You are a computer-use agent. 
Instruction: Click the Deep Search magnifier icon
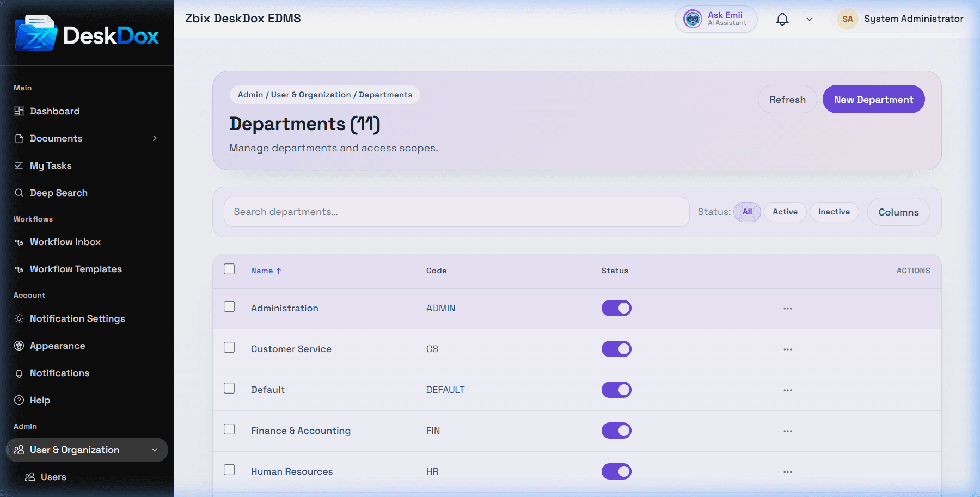pyautogui.click(x=19, y=193)
